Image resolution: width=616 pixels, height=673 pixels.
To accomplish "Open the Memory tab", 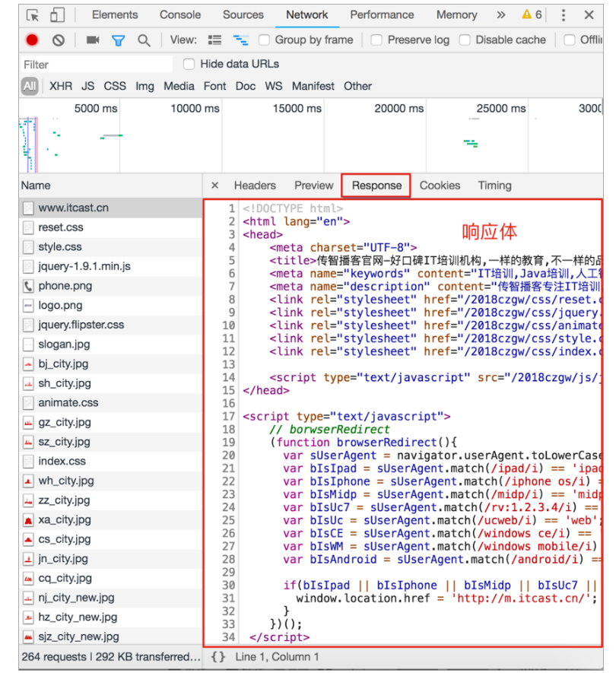I will pos(457,15).
